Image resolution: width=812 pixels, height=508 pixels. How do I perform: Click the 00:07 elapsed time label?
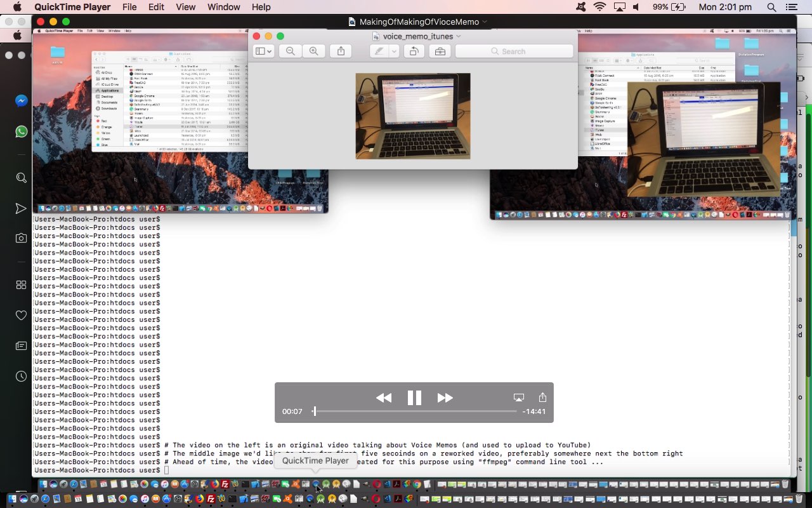(x=292, y=411)
